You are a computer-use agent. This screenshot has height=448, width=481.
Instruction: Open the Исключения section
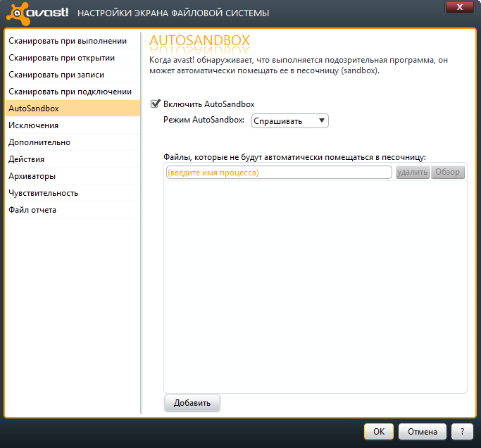[73, 125]
